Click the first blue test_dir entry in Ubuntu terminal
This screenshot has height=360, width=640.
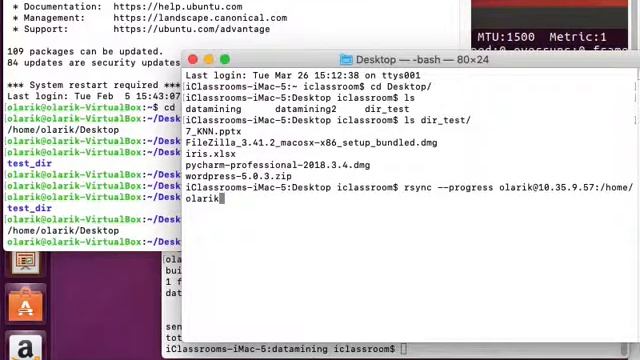click(x=29, y=163)
